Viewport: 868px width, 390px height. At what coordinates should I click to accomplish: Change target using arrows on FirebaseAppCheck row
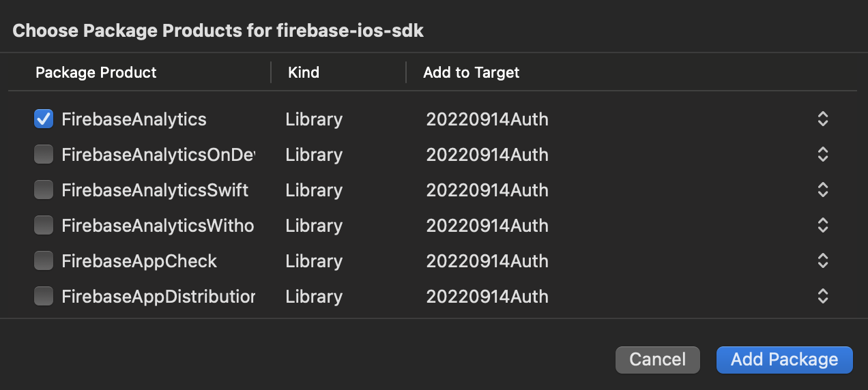pyautogui.click(x=823, y=261)
